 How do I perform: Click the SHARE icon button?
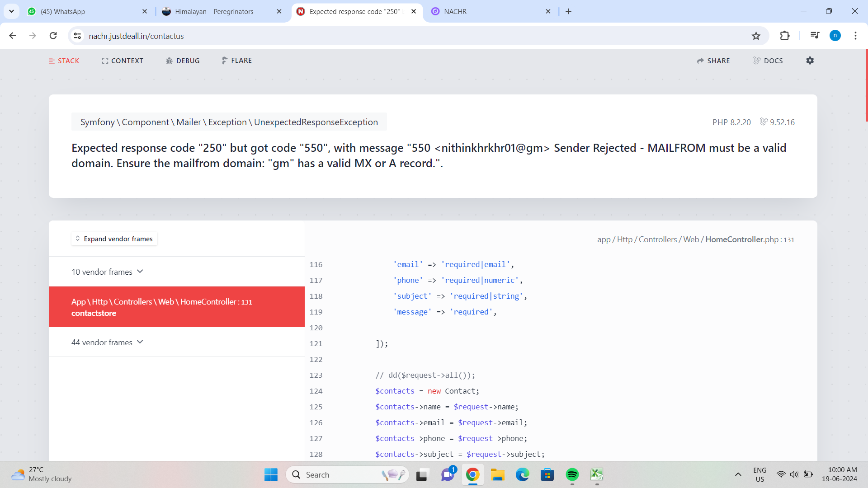point(714,60)
